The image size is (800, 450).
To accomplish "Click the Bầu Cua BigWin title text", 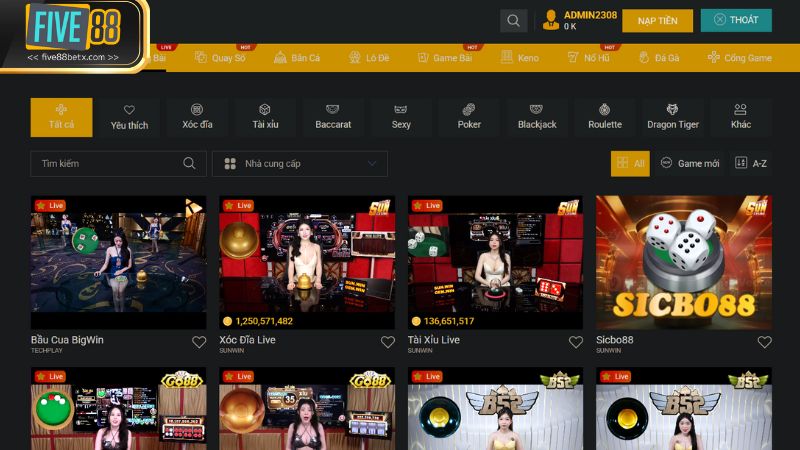I will pos(67,340).
